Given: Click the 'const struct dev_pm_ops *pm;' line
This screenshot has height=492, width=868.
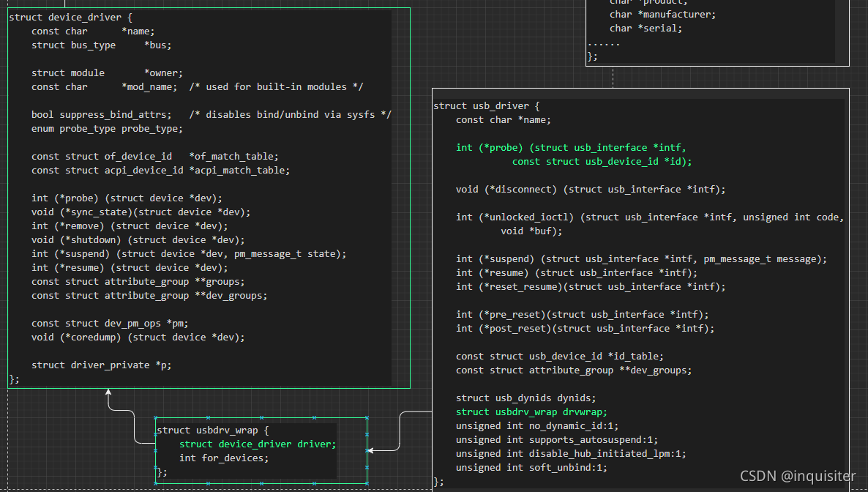Looking at the screenshot, I should point(110,323).
